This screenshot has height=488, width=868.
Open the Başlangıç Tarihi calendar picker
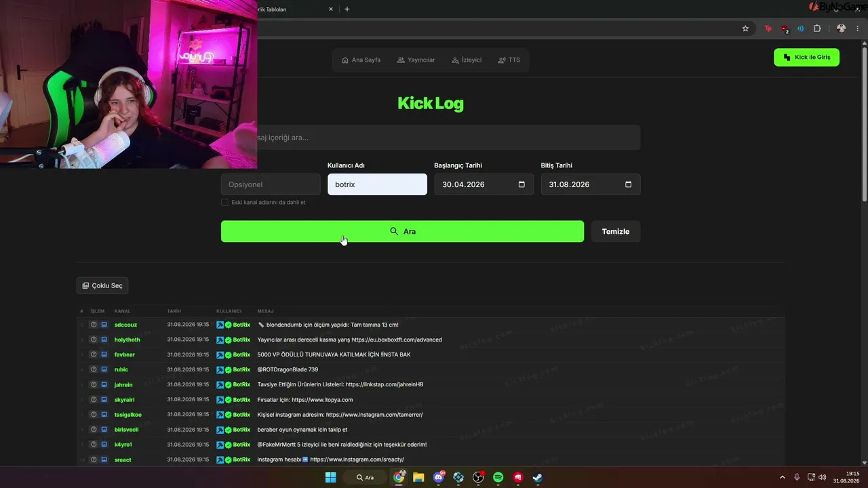point(521,184)
